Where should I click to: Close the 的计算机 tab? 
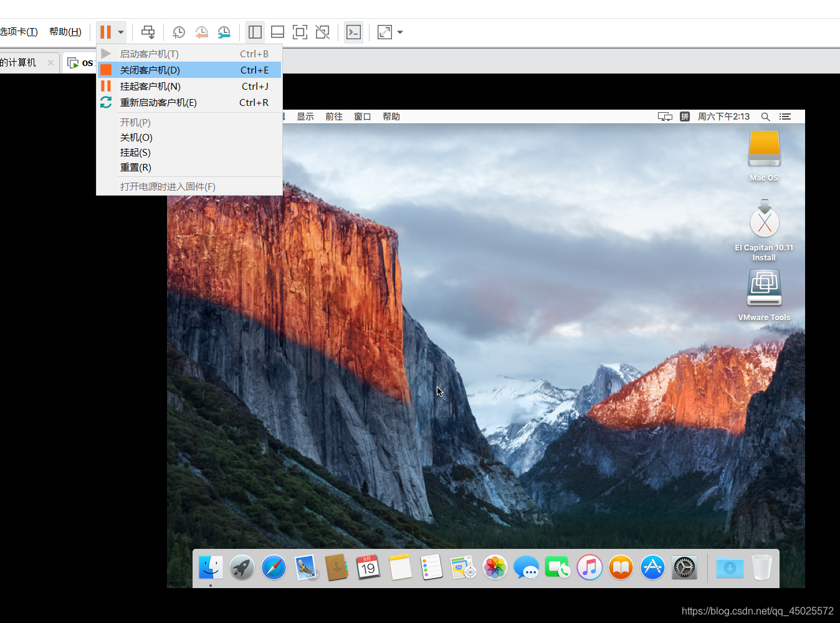point(50,62)
